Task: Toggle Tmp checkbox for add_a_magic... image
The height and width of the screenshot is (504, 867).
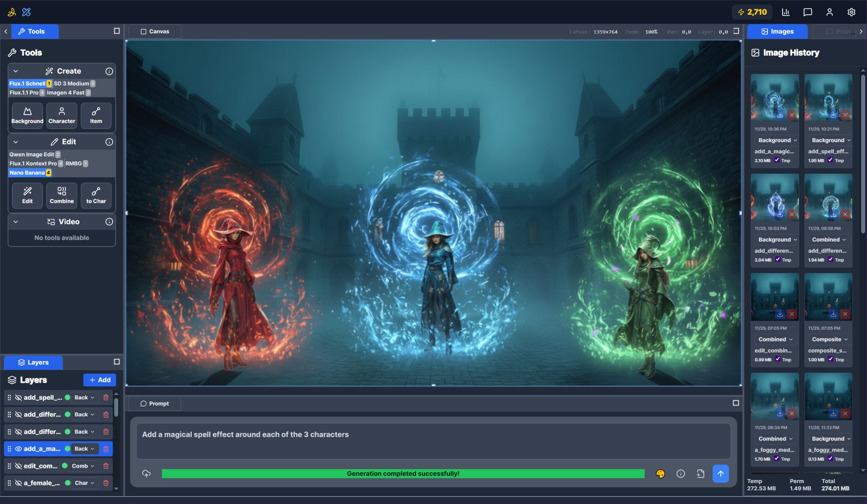Action: click(777, 160)
